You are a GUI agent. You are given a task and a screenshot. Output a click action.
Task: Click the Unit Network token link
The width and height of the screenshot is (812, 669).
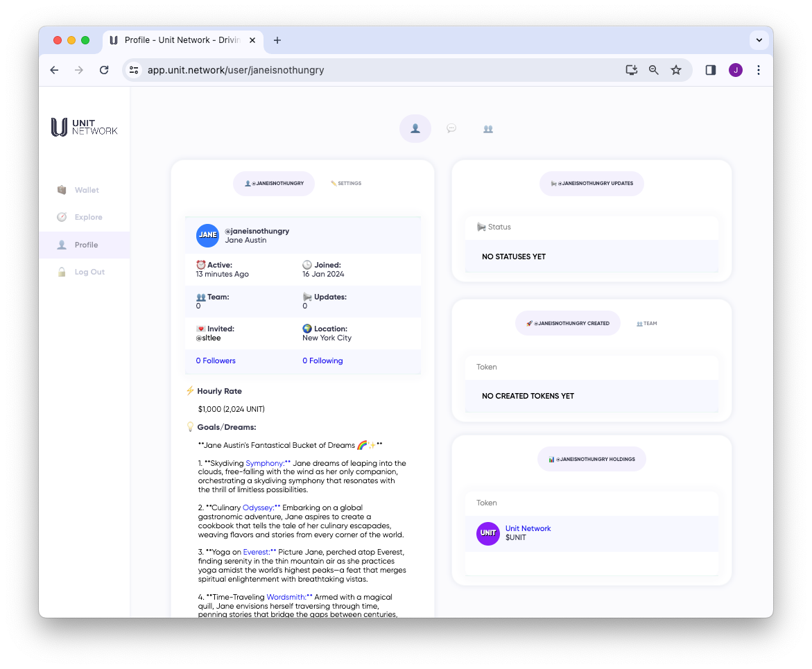point(528,528)
